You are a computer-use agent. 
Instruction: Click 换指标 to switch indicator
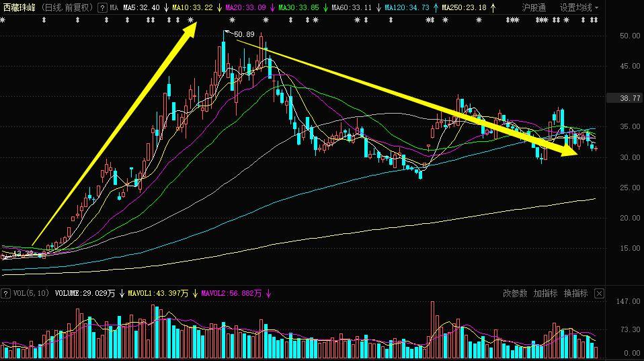pos(576,293)
